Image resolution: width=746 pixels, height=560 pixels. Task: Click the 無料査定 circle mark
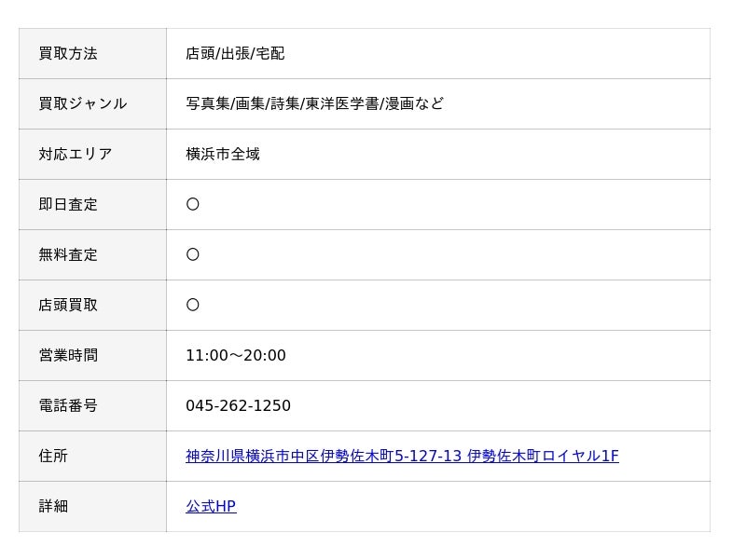(x=193, y=254)
